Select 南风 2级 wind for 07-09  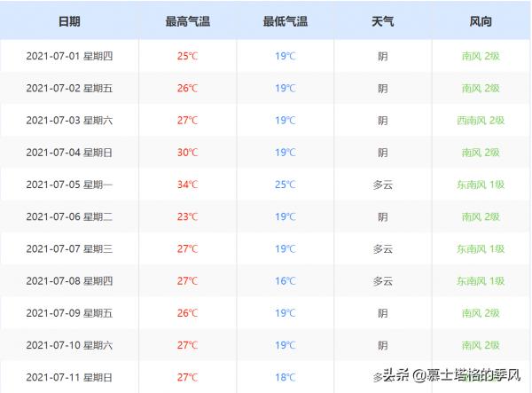coord(481,313)
